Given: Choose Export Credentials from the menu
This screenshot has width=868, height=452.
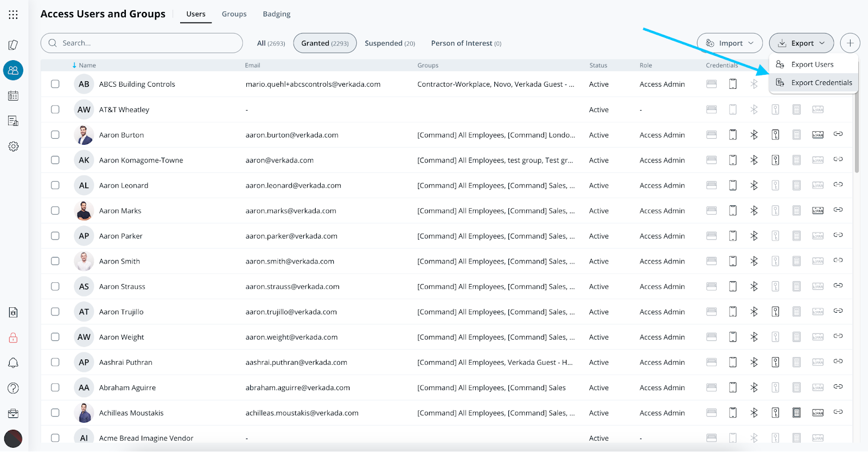Looking at the screenshot, I should coord(821,83).
